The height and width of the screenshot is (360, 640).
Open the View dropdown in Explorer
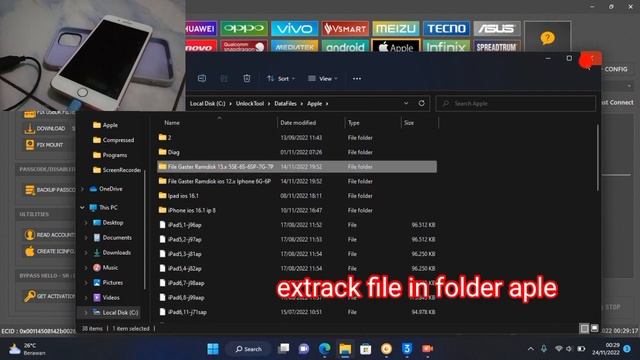click(x=323, y=79)
